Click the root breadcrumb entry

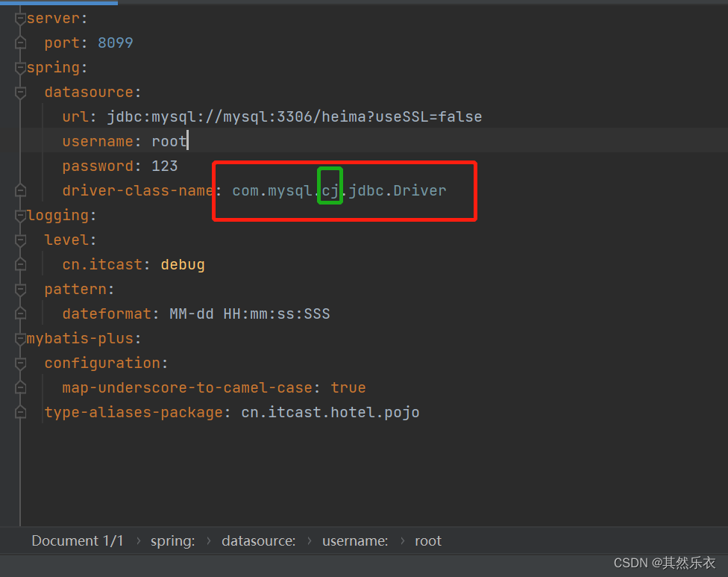[x=428, y=540]
